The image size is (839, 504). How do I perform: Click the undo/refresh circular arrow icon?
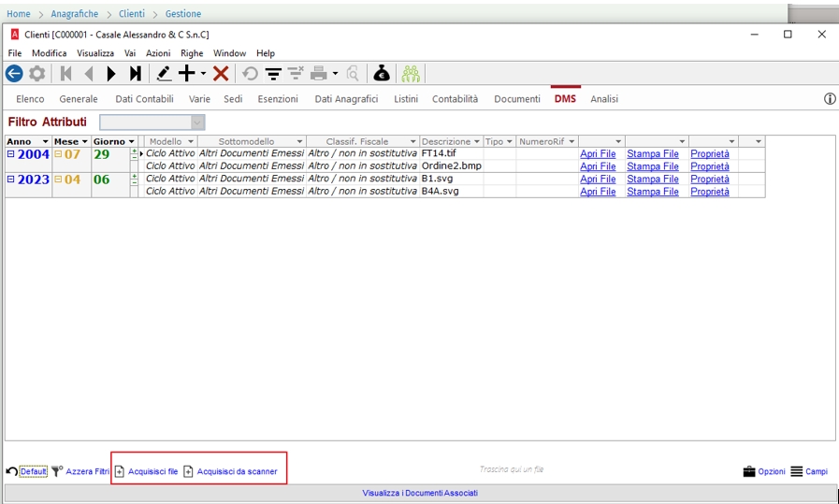[x=250, y=73]
